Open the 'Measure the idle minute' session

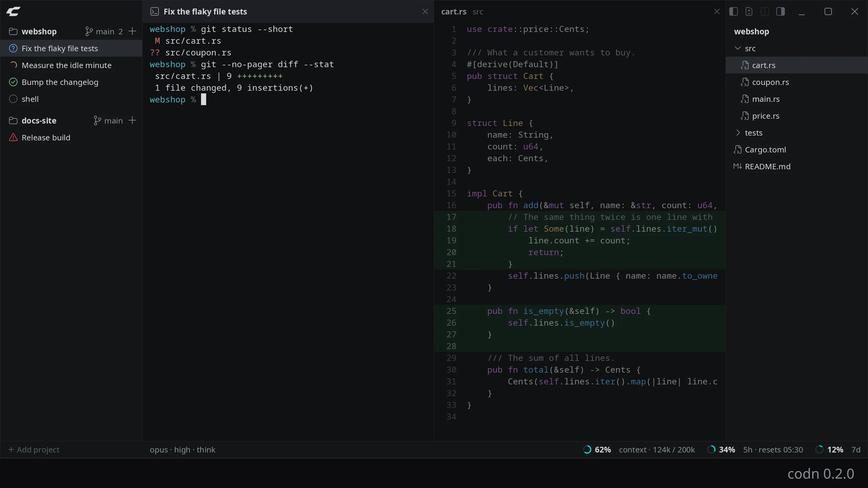coord(71,65)
